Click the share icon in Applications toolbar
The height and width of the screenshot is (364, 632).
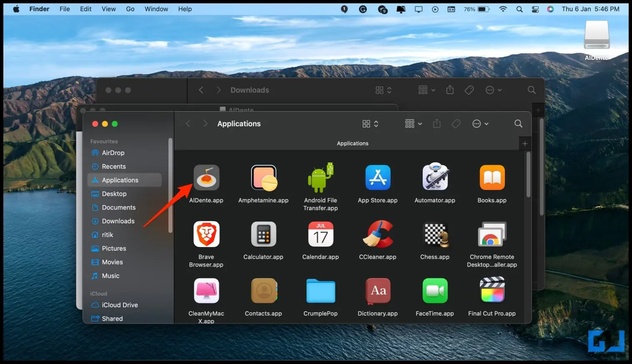point(436,124)
